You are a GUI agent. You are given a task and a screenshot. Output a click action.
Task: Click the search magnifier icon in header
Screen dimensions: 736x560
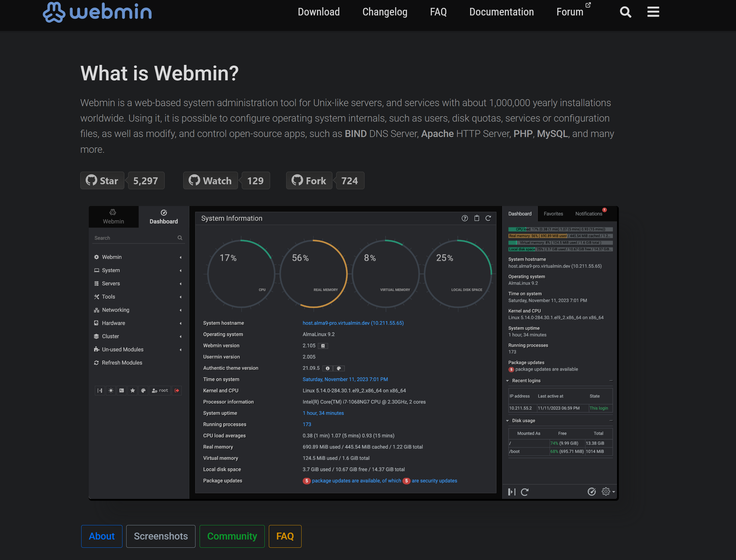(x=625, y=12)
